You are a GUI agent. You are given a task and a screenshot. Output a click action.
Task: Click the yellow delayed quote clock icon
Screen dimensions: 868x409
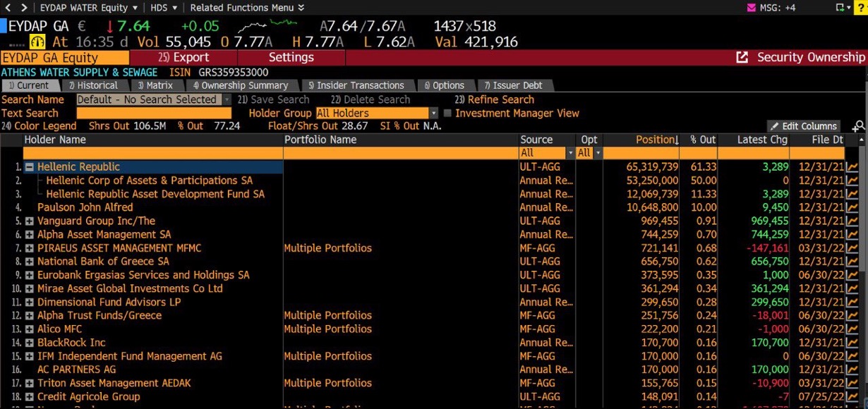[37, 42]
